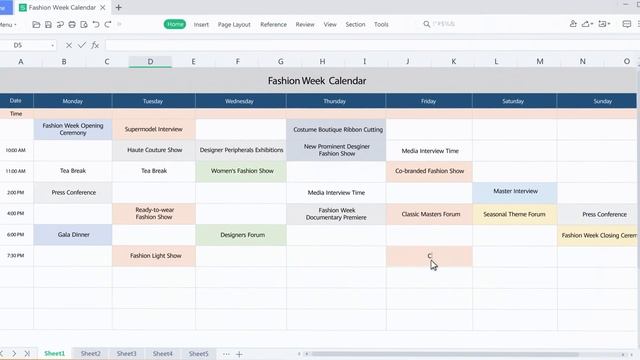
Task: Click the print icon in the toolbar
Action: point(72,24)
